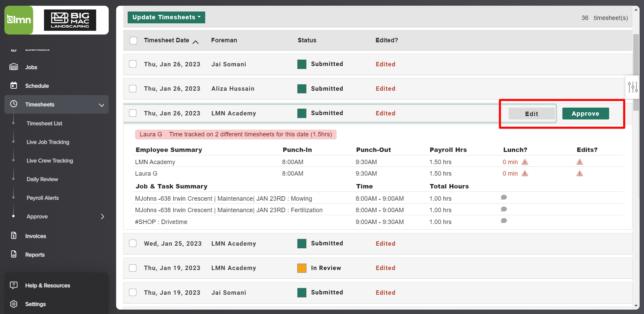Click the Timesheets clock icon
The height and width of the screenshot is (314, 644).
coord(14,104)
